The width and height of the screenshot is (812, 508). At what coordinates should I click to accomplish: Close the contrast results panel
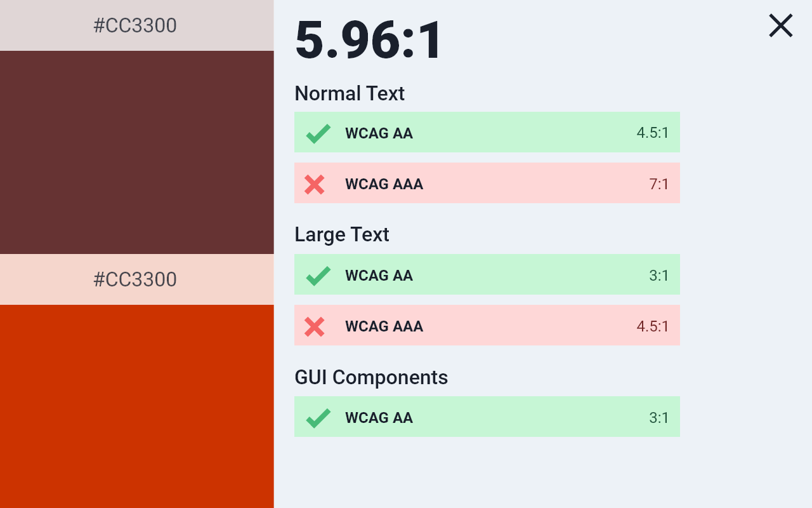pos(780,26)
